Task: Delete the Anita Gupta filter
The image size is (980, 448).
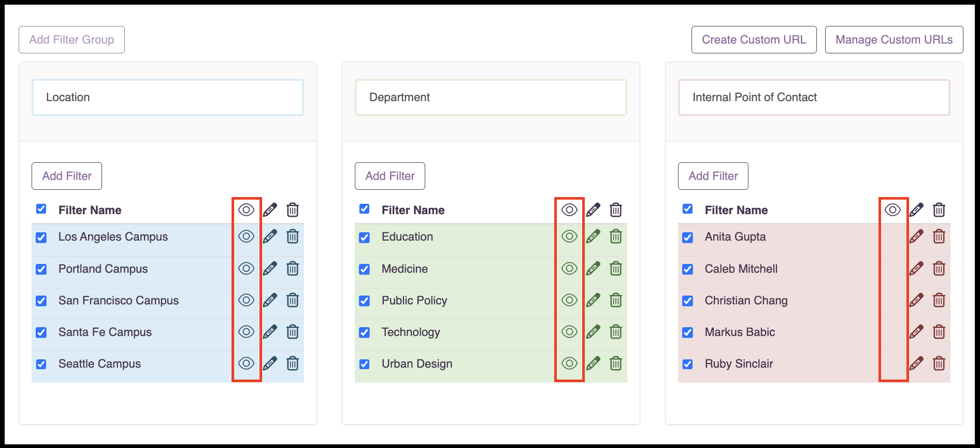Action: click(939, 236)
